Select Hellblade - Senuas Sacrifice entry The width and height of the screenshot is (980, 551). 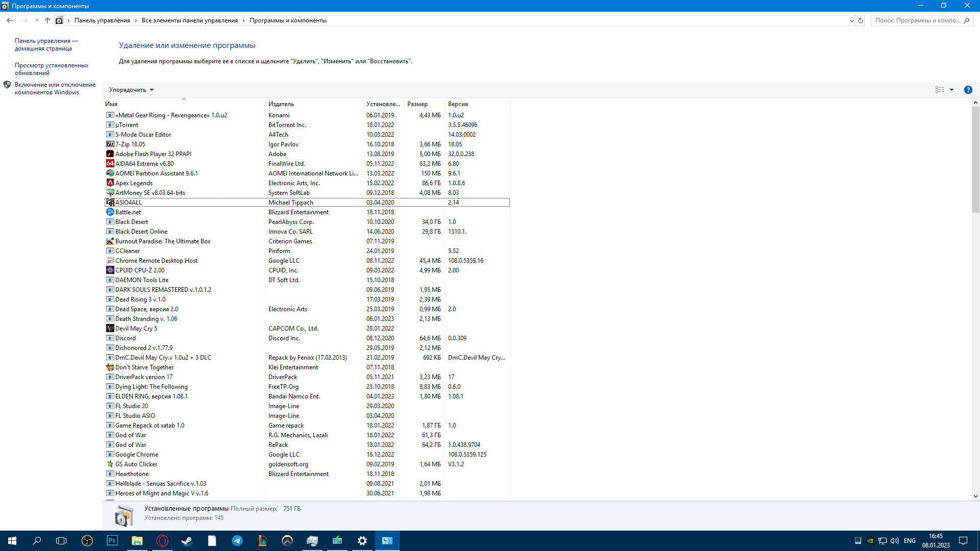coord(307,484)
